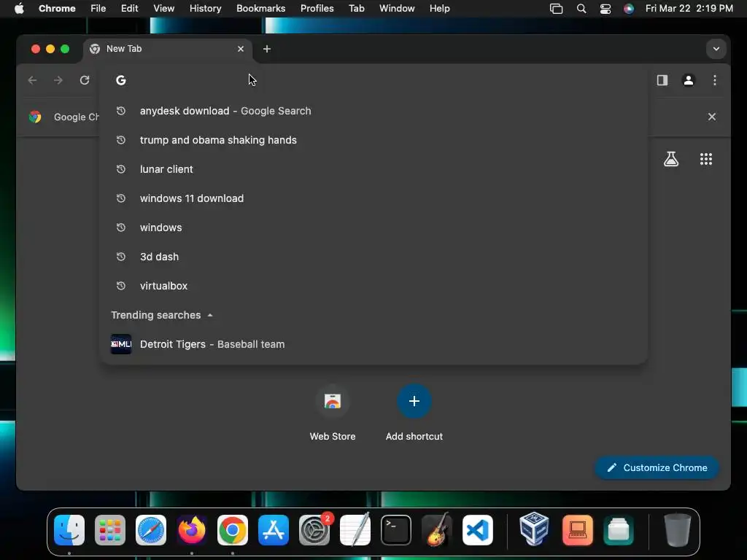Select the plain windows suggestion
The height and width of the screenshot is (560, 747).
pos(373,227)
